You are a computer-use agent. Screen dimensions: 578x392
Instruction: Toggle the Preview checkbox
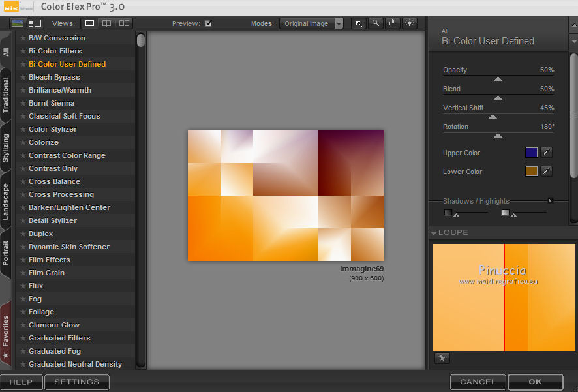pyautogui.click(x=208, y=23)
